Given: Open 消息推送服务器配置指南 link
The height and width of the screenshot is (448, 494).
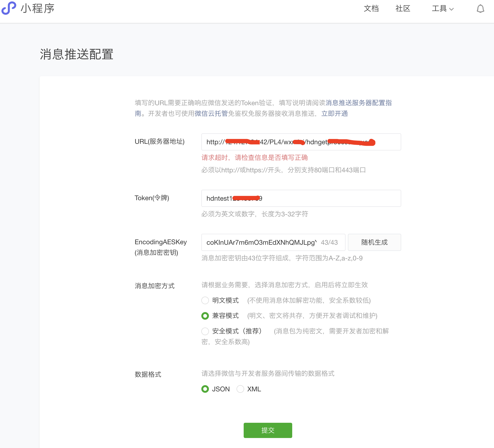Looking at the screenshot, I should pyautogui.click(x=358, y=103).
